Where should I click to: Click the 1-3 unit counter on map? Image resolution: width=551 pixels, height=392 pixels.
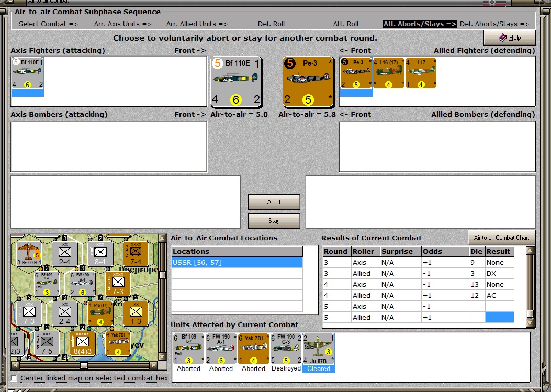pos(136,313)
